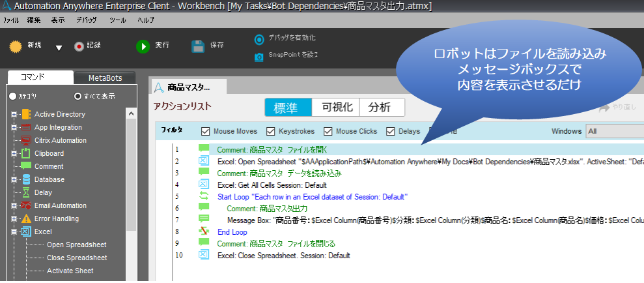Screen dimensions: 644x283
Task: Open the 表示 menu
Action: [58, 20]
